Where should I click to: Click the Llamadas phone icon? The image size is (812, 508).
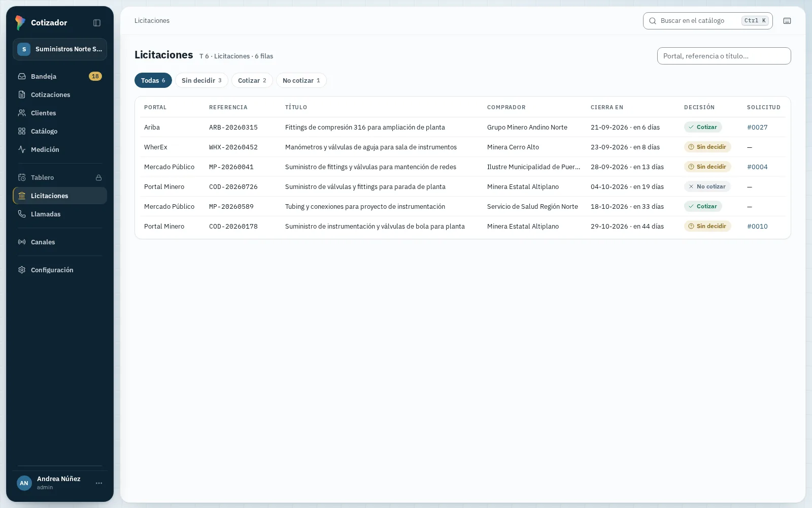[22, 214]
